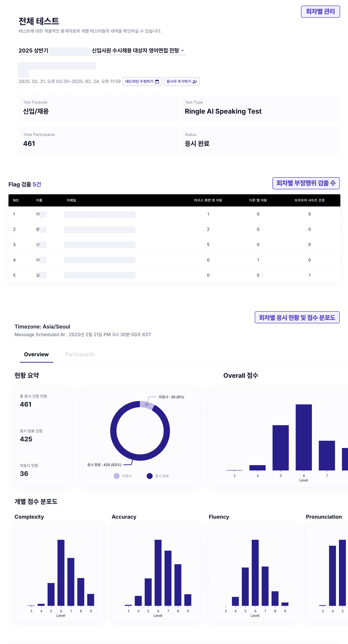Click the Level 6 bar in Overall 점수
Viewport: 348px width, 644px height.
point(304,437)
